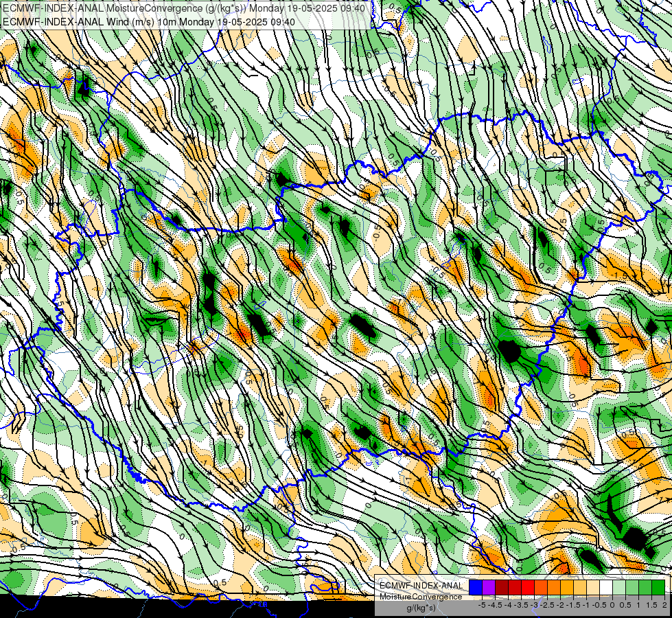The width and height of the screenshot is (672, 618).
Task: Click the orange-red swatch between -3 and -2.5
Action: click(x=541, y=588)
